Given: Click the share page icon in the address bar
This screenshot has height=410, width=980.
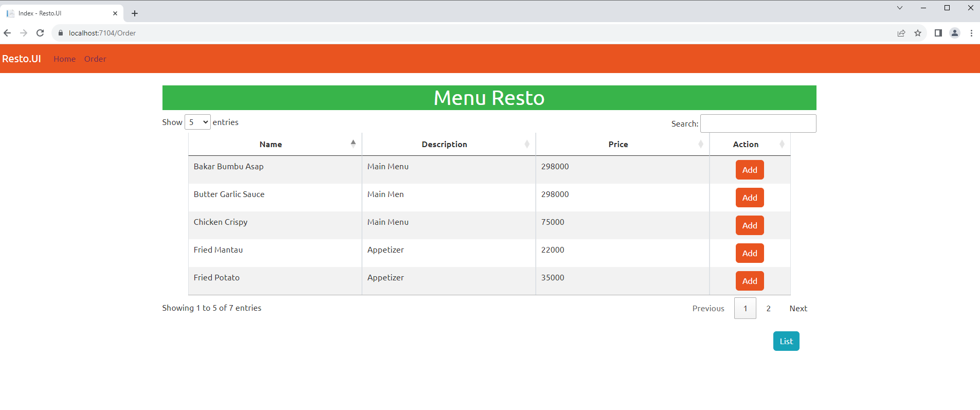Looking at the screenshot, I should (x=901, y=33).
